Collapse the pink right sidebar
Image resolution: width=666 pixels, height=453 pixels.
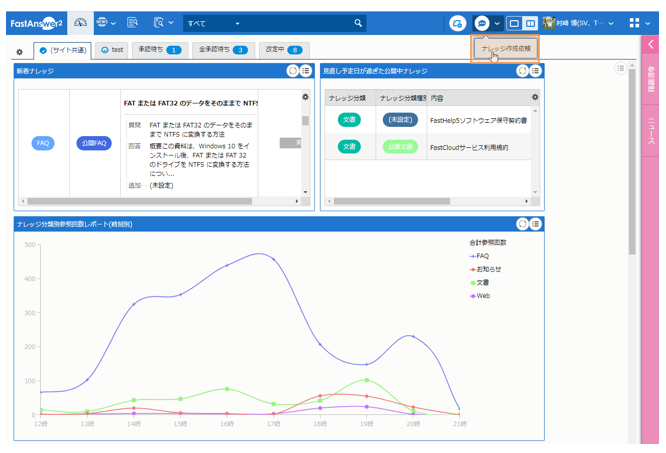click(650, 45)
